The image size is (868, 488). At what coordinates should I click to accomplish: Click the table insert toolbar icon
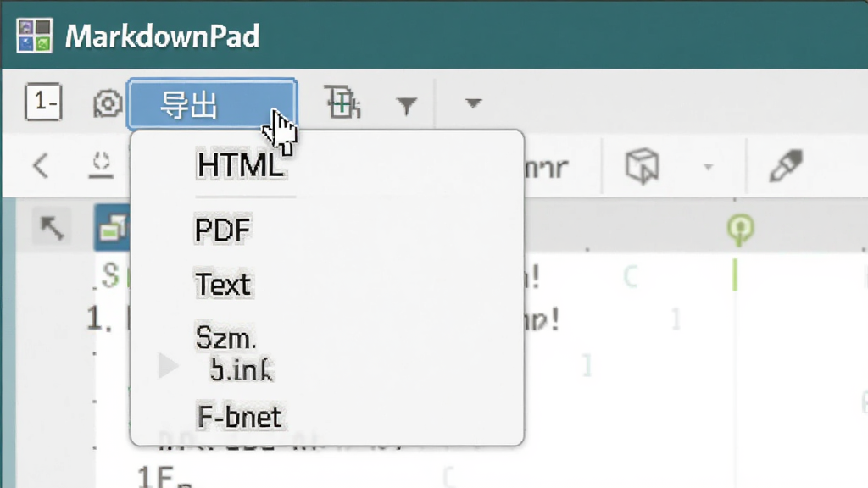point(342,102)
